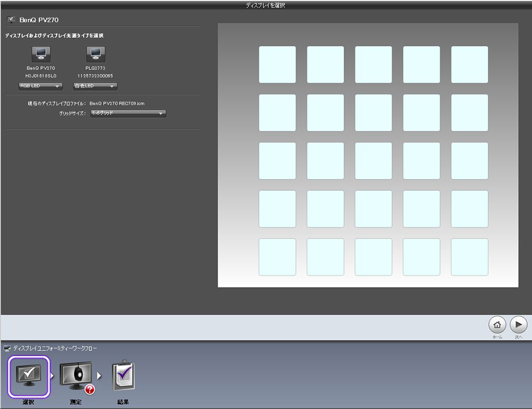Select the BenQ PV270 display icon
Viewport: 532px width, 409px height.
click(x=41, y=54)
